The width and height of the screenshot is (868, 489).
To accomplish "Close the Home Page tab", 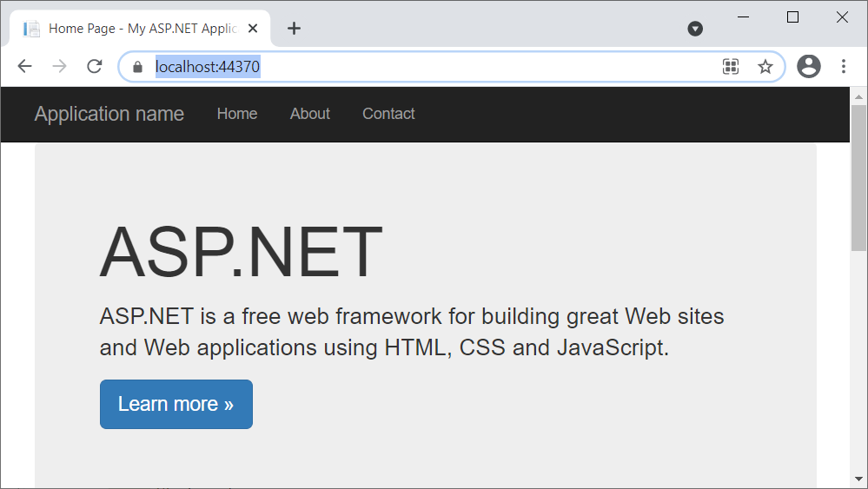I will [x=253, y=29].
